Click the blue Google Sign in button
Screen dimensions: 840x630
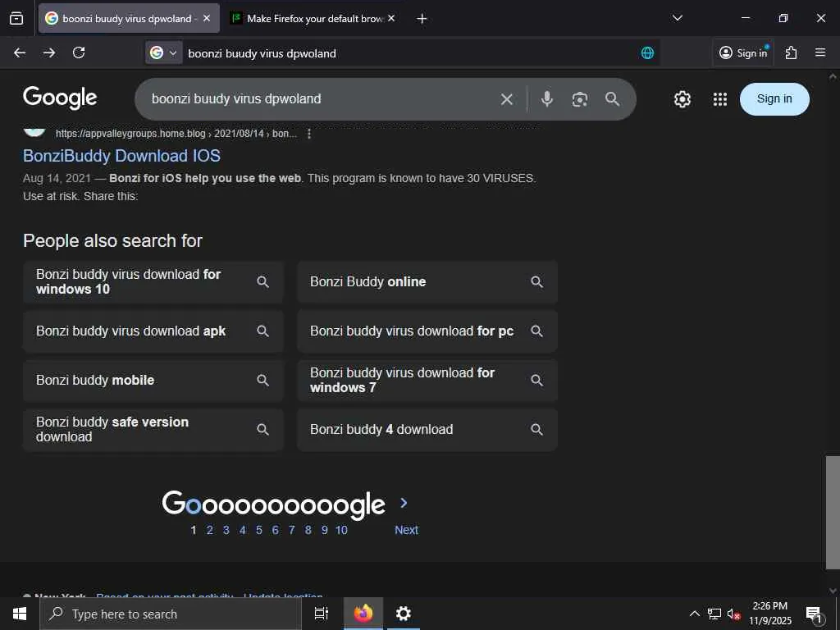click(x=774, y=99)
